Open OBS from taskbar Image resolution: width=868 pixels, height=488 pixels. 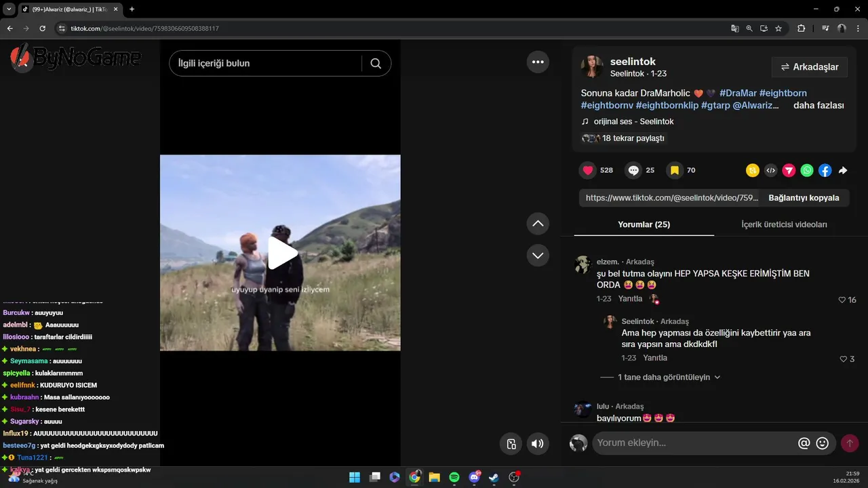514,477
